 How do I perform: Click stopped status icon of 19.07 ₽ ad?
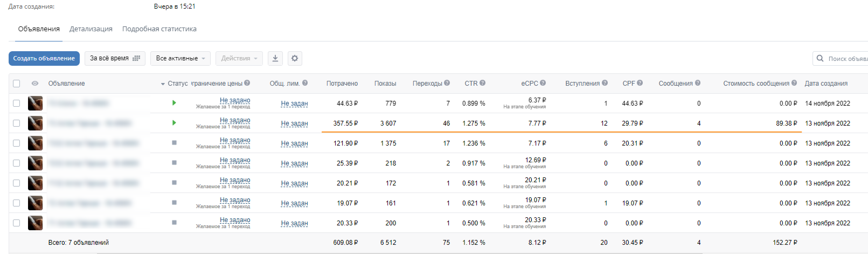pyautogui.click(x=174, y=202)
